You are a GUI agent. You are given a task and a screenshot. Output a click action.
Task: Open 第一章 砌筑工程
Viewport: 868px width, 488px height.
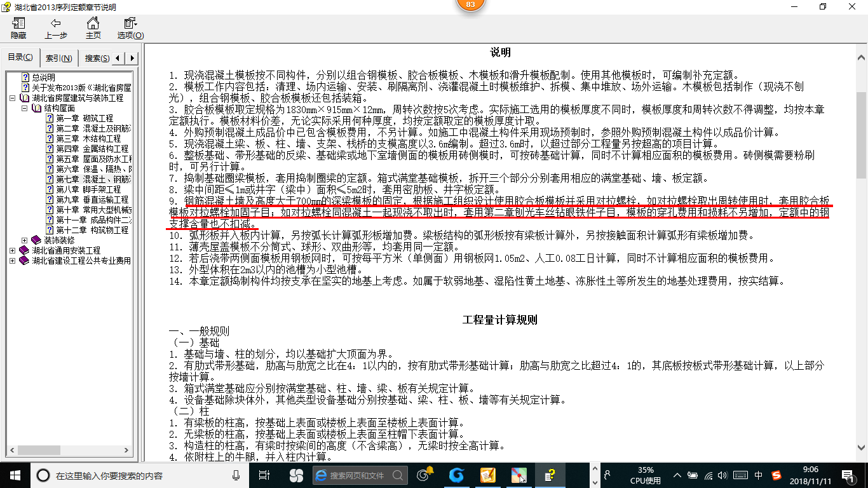79,118
